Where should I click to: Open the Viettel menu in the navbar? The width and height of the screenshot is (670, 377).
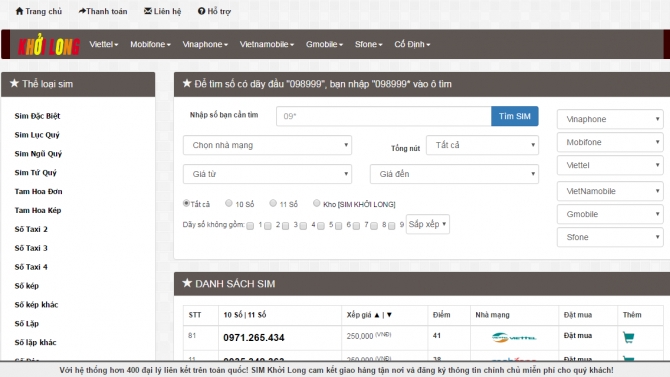pos(104,44)
